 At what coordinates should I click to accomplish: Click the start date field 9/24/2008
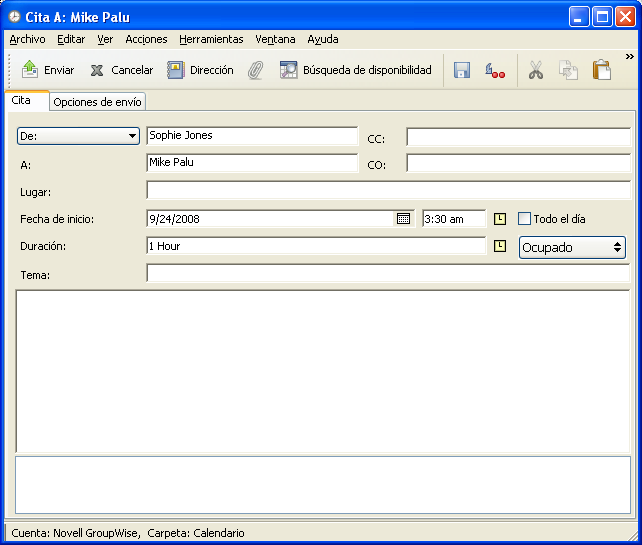click(270, 219)
